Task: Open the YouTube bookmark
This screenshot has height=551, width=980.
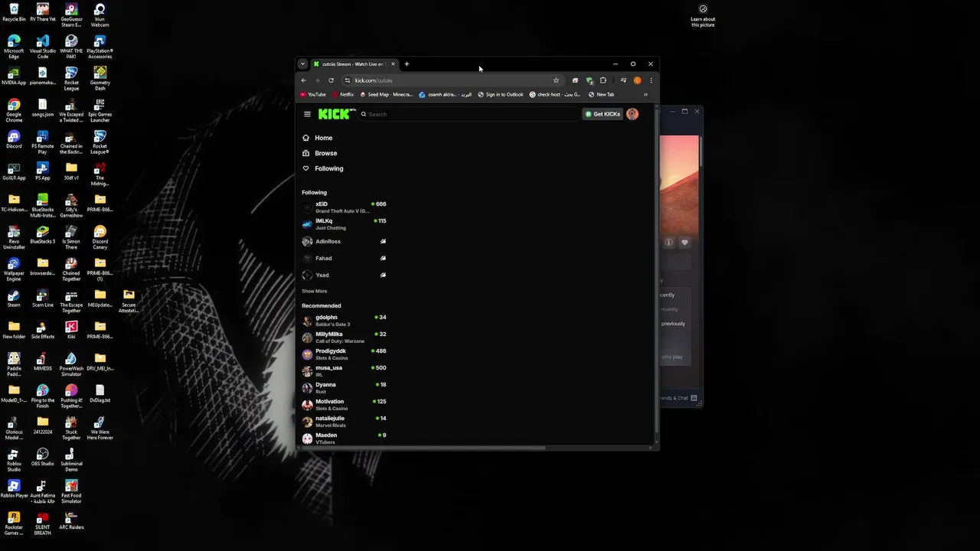Action: point(312,95)
